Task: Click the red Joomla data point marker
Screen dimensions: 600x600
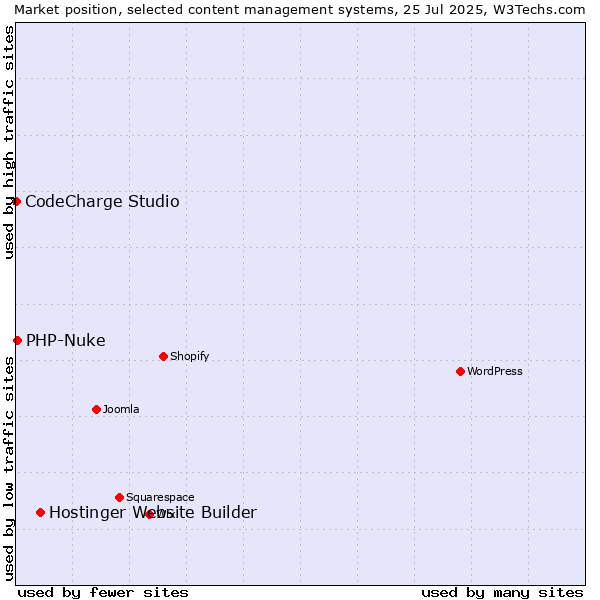Action: (x=96, y=409)
